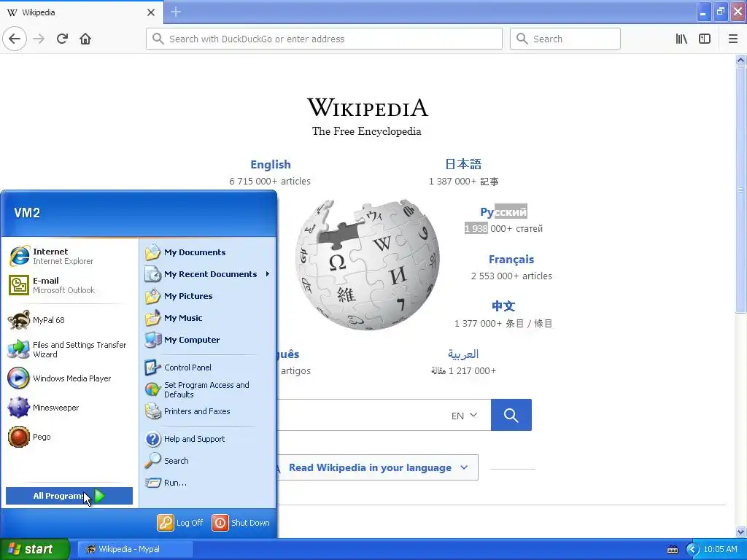747x560 pixels.
Task: Open the Русский Wikipedia link
Action: (x=503, y=212)
